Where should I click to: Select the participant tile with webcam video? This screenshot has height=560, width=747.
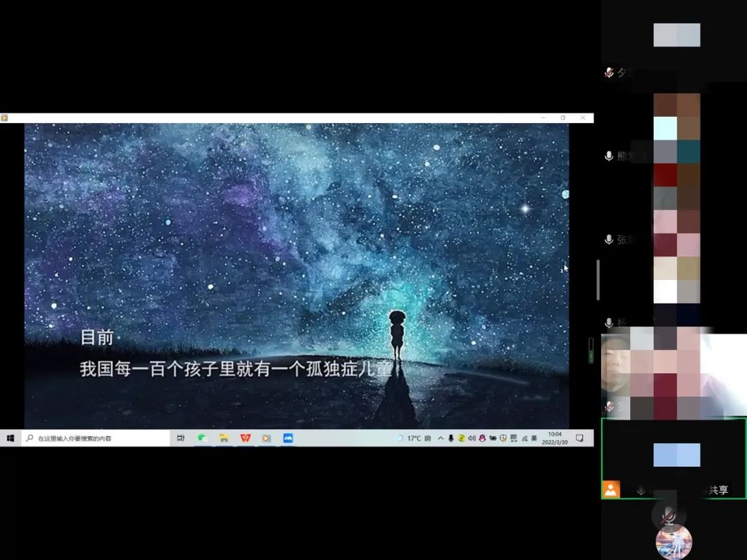[x=674, y=376]
